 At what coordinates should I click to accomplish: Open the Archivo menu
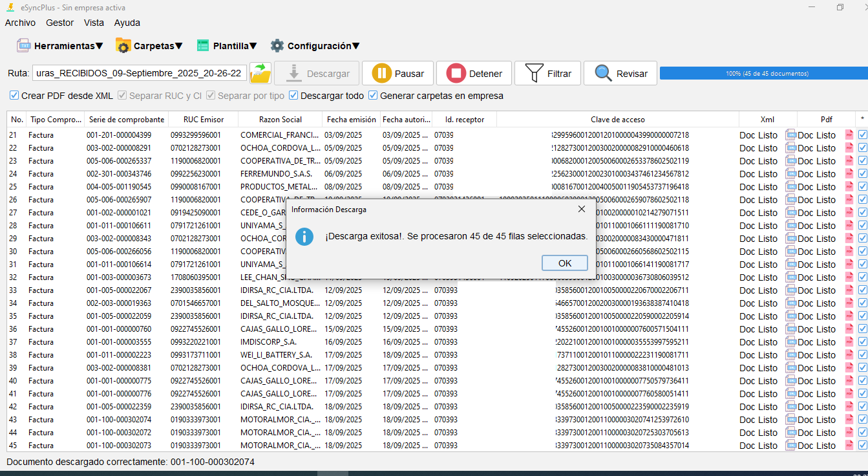pos(20,23)
